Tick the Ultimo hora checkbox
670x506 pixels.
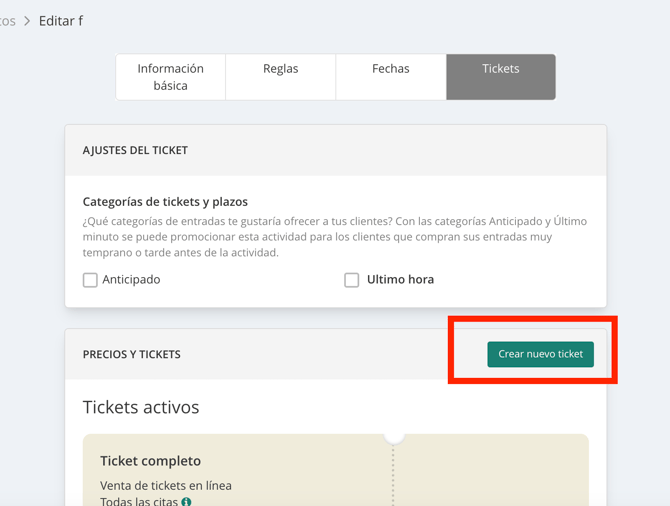(352, 280)
